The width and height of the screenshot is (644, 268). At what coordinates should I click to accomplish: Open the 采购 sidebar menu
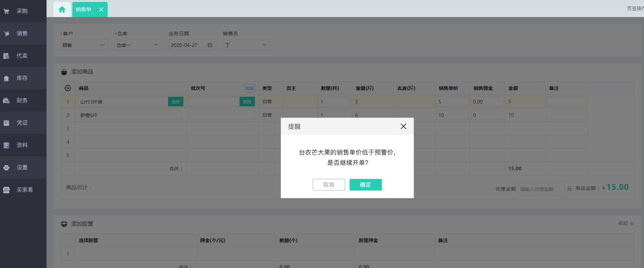[22, 11]
